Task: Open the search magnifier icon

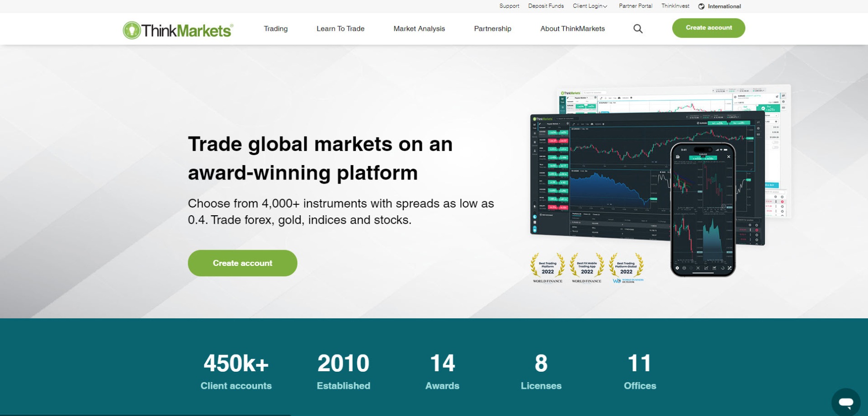Action: (638, 28)
